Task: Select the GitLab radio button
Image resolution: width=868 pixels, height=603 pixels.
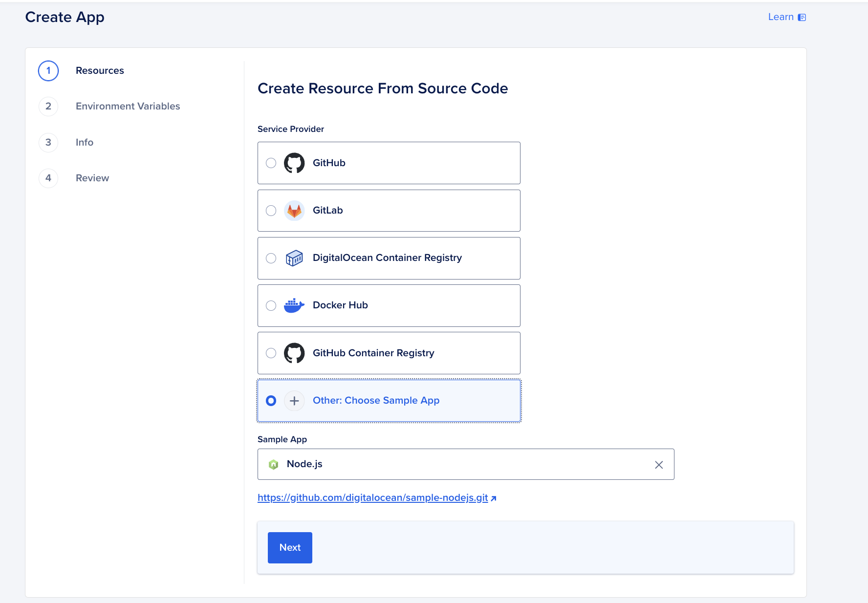Action: coord(271,211)
